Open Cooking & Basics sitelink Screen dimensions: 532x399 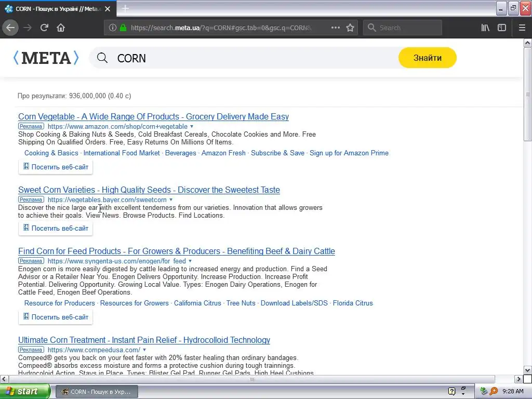51,153
